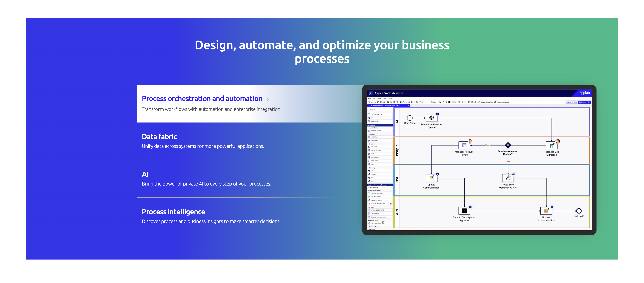
Task: Click the New process model toolbar icon
Action: point(369,102)
